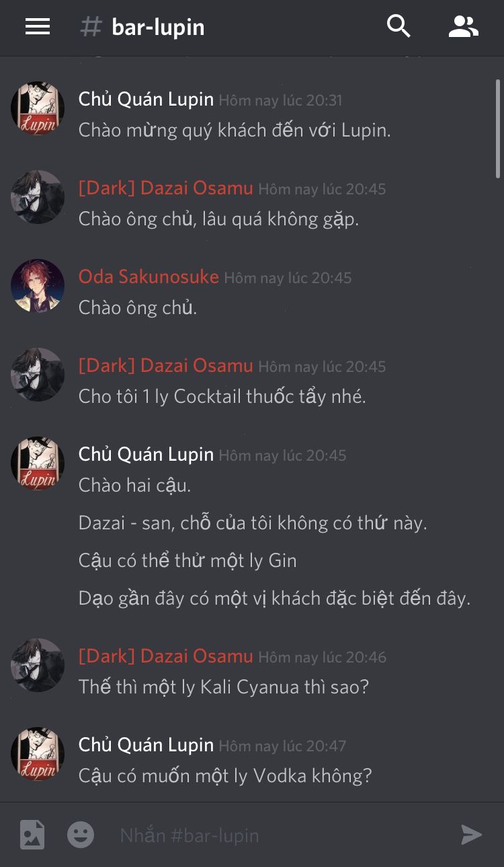Open the message search icon

pyautogui.click(x=398, y=26)
